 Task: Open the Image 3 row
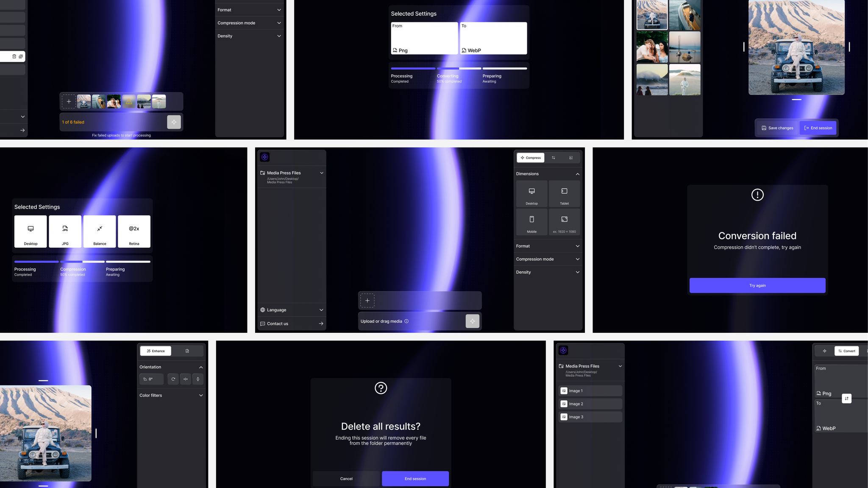pos(590,417)
